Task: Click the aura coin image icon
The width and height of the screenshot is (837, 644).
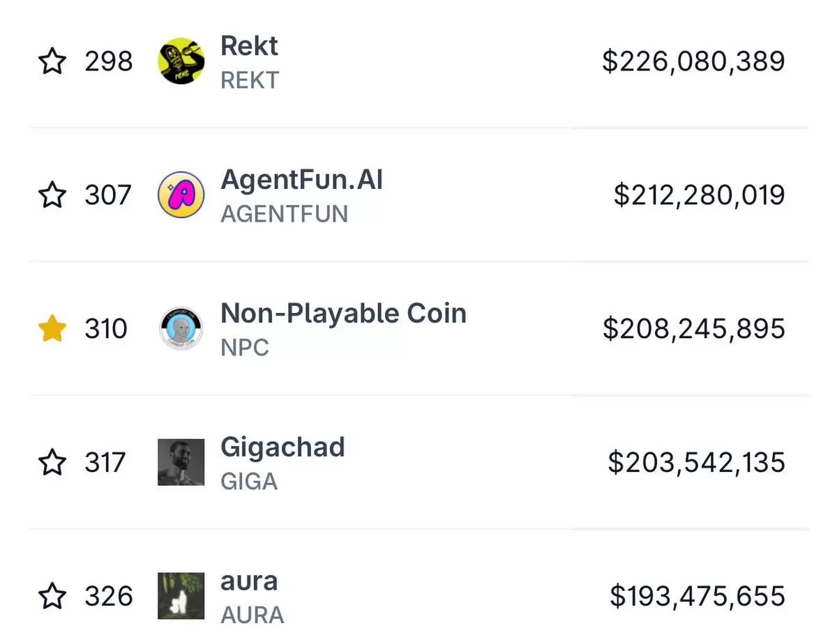Action: click(x=181, y=596)
